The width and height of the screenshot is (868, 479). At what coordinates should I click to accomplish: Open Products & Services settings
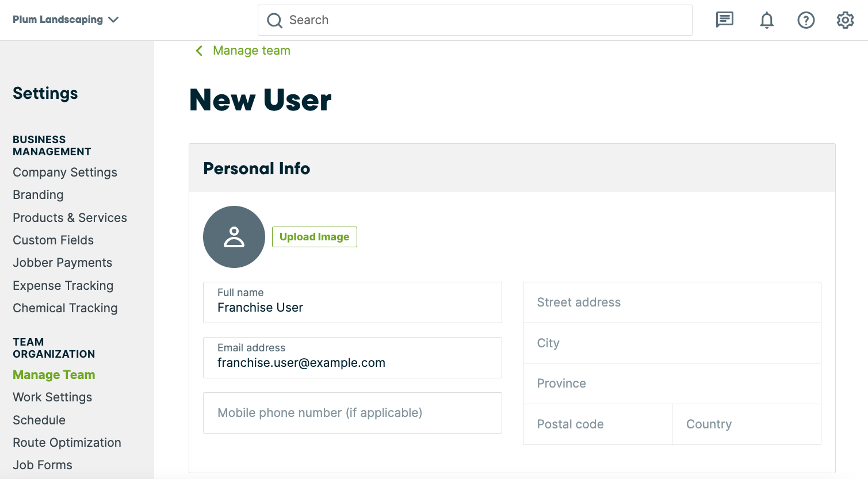tap(70, 218)
